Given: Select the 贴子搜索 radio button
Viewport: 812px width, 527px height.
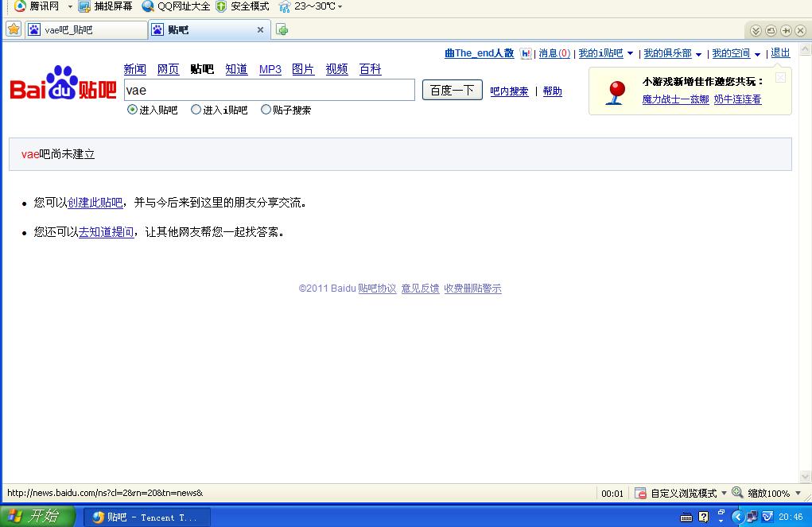Looking at the screenshot, I should [x=266, y=109].
